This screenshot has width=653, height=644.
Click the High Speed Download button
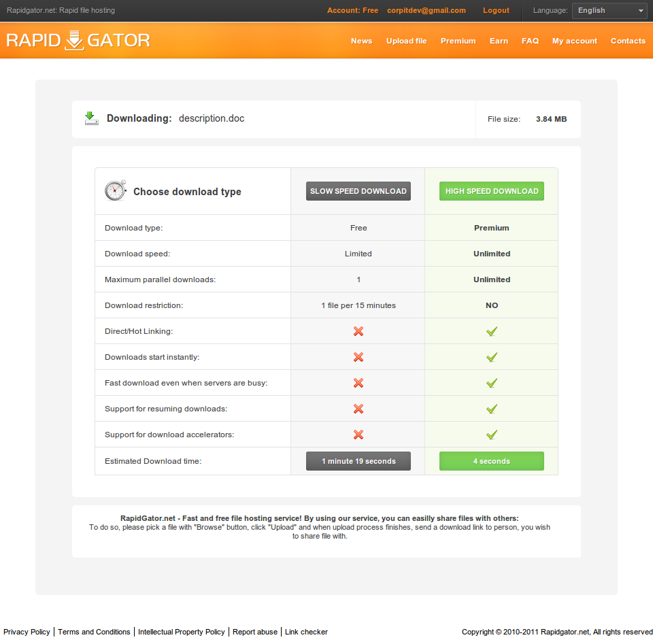491,191
